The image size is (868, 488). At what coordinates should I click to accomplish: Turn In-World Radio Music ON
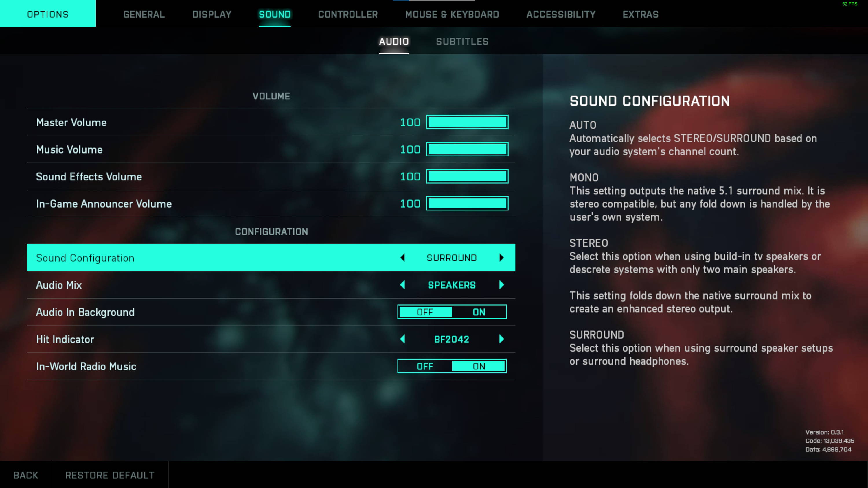(479, 366)
